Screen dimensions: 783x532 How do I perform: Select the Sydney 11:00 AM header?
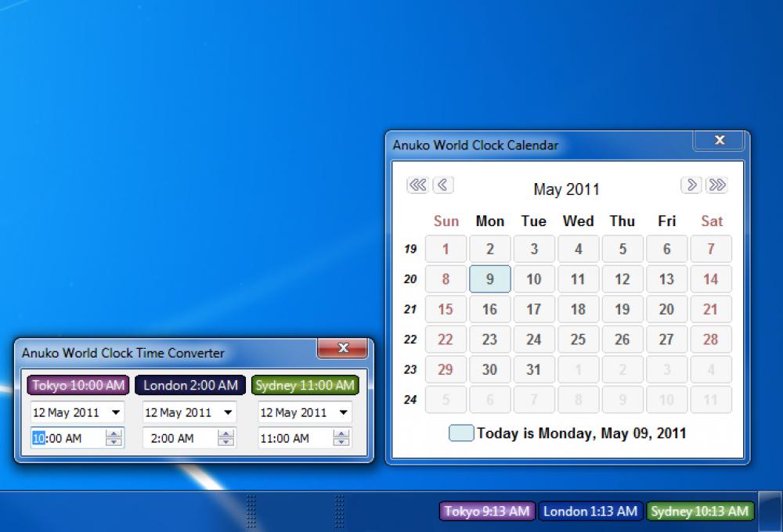304,385
